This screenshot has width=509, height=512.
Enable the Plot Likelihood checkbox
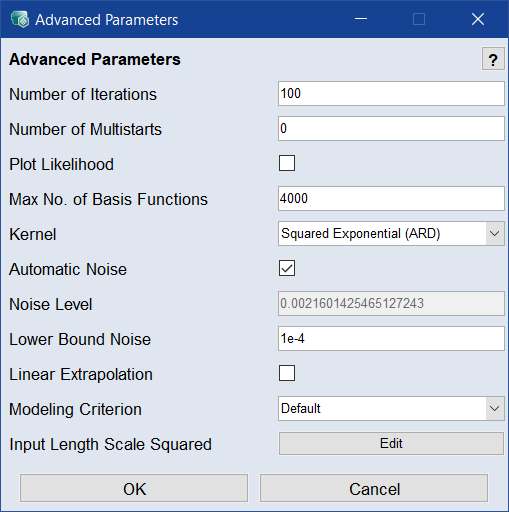[287, 163]
